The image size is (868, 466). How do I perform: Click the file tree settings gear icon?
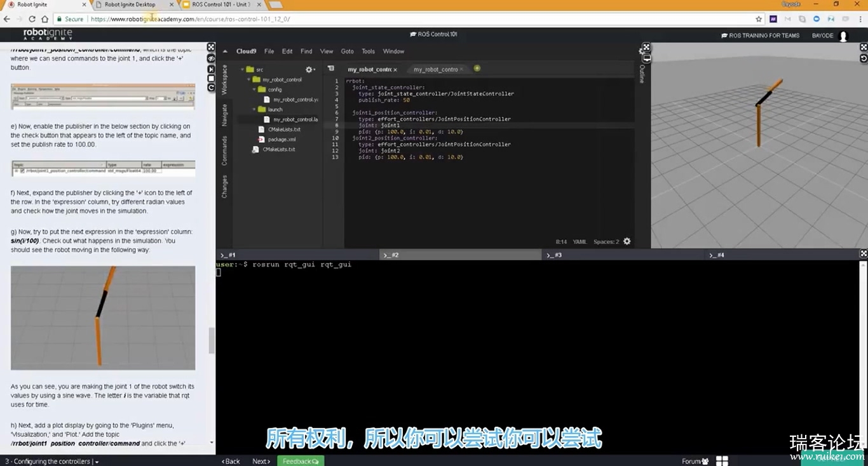(309, 69)
